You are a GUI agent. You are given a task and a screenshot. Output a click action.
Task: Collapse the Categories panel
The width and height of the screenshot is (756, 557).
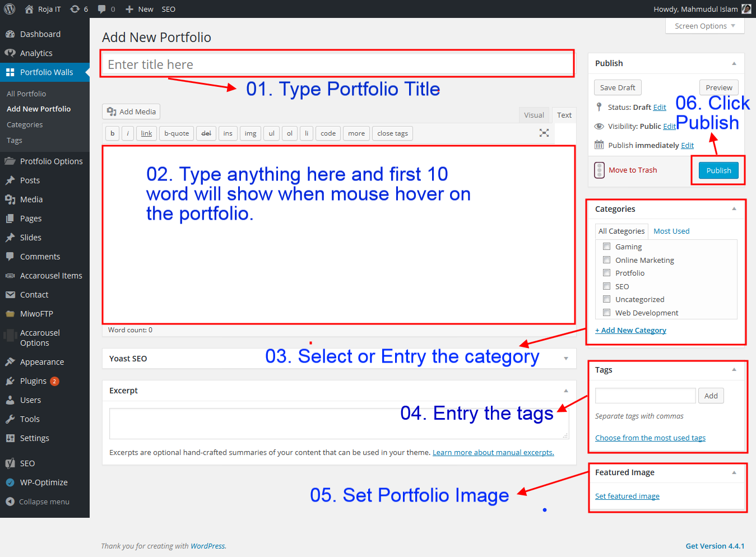(734, 209)
